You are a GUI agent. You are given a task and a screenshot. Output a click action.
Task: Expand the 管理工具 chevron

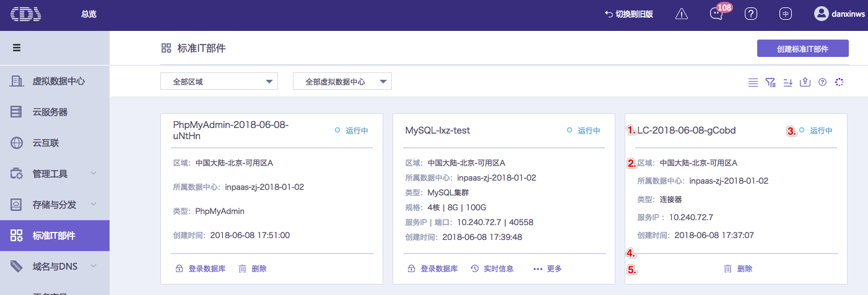point(93,173)
